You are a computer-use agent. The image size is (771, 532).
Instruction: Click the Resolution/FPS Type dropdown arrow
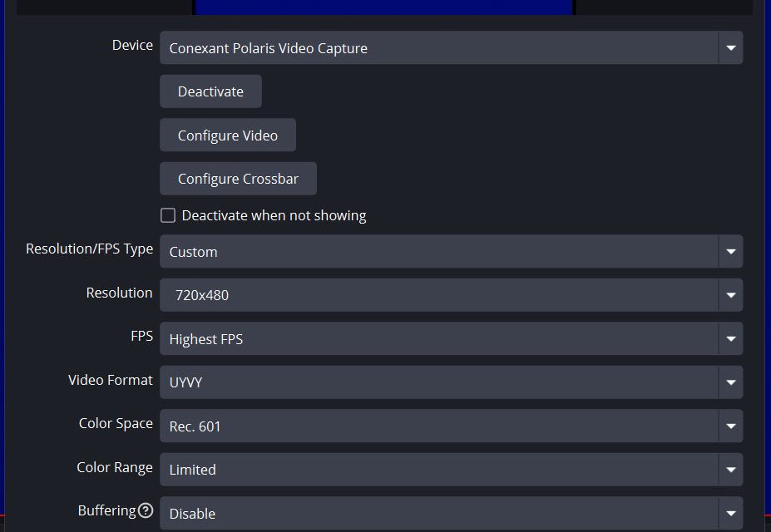730,252
